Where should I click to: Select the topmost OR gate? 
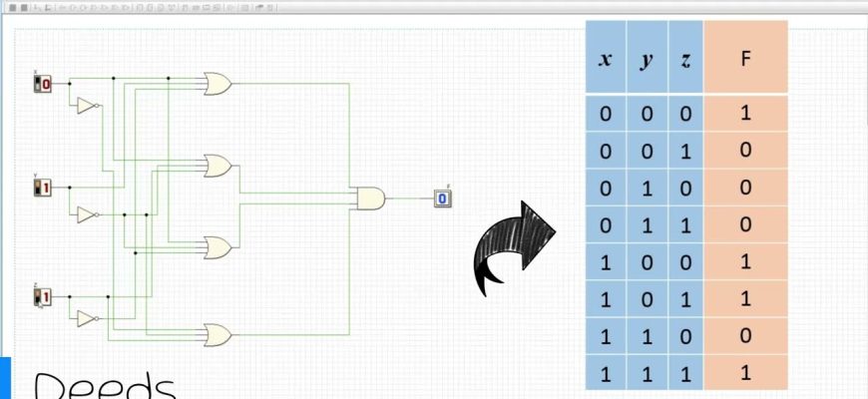point(217,85)
